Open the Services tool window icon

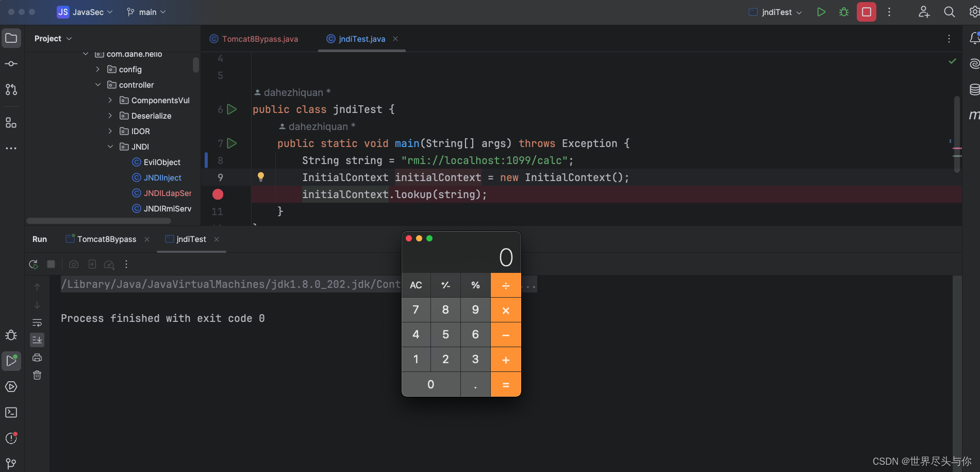click(x=11, y=387)
